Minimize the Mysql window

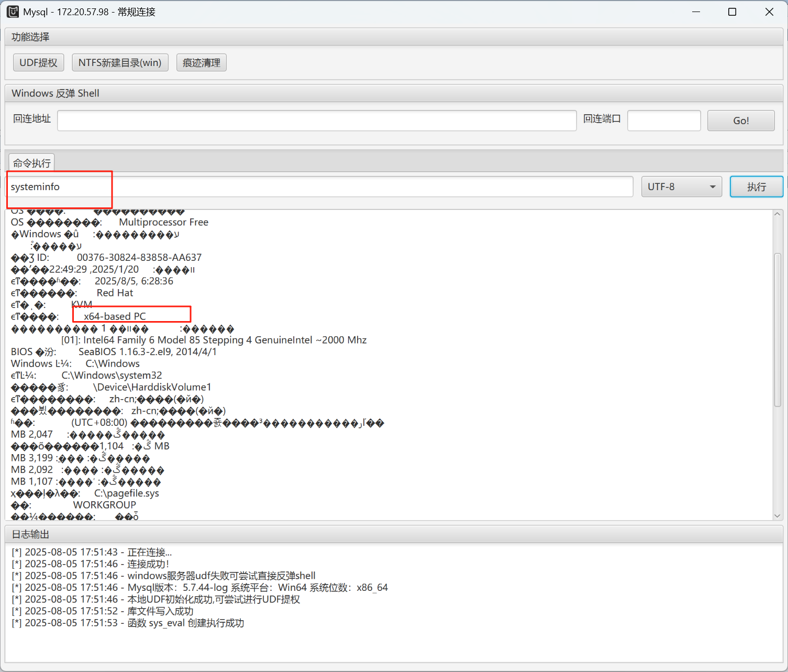point(696,12)
